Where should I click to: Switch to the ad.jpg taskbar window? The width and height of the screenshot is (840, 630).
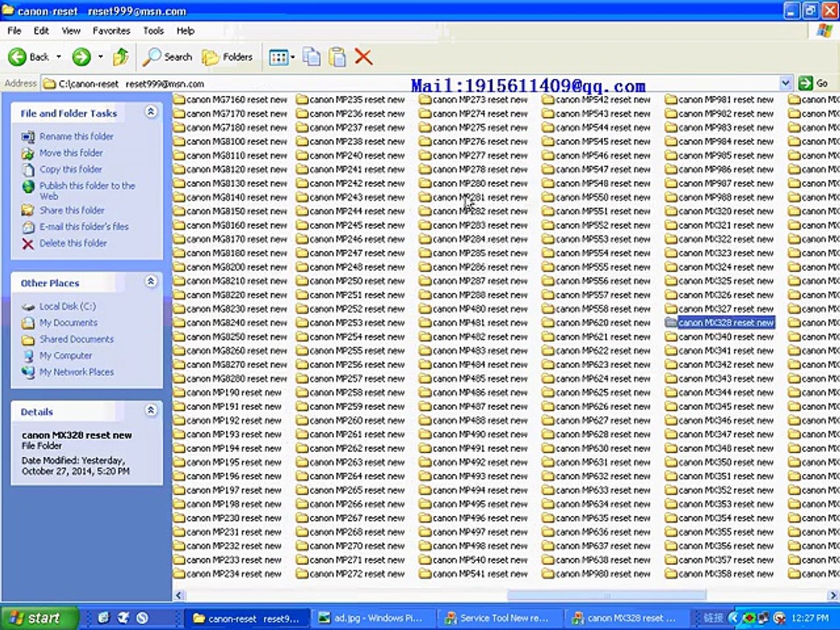373,618
